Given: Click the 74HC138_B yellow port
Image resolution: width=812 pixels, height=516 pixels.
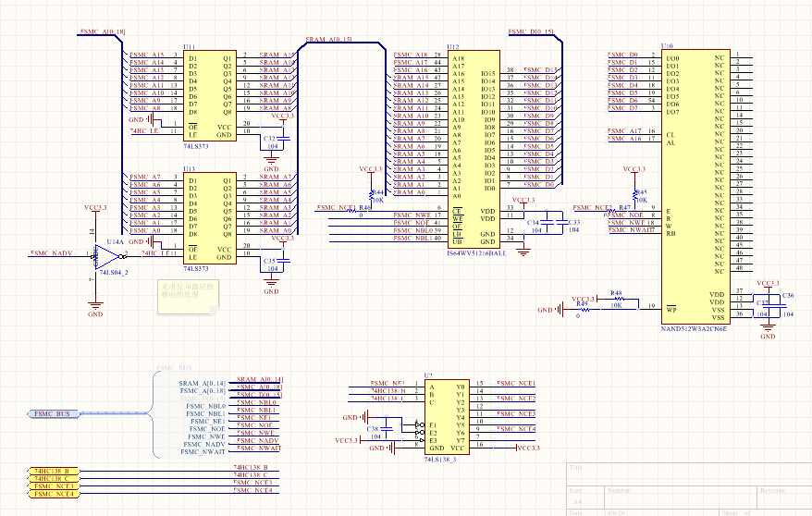Looking at the screenshot, I should tap(54, 471).
